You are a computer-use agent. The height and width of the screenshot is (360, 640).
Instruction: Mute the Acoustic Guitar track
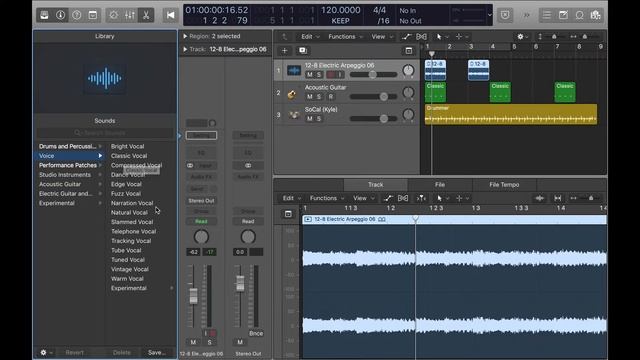pyautogui.click(x=309, y=97)
